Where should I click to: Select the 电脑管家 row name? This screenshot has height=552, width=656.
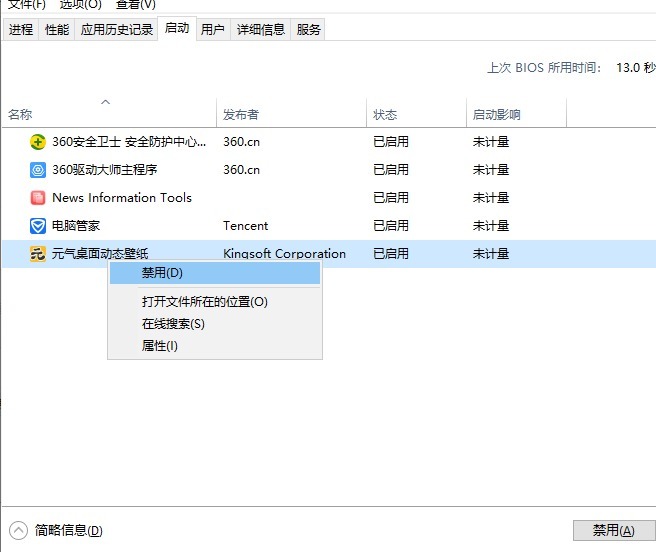click(x=76, y=226)
